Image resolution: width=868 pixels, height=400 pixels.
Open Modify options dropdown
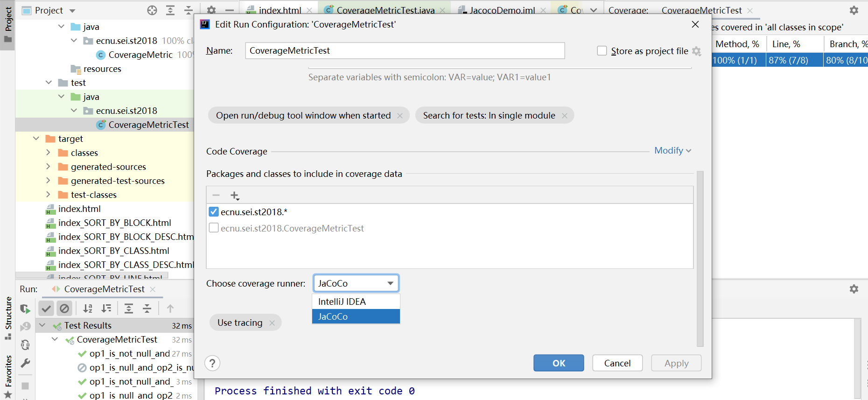(x=672, y=151)
